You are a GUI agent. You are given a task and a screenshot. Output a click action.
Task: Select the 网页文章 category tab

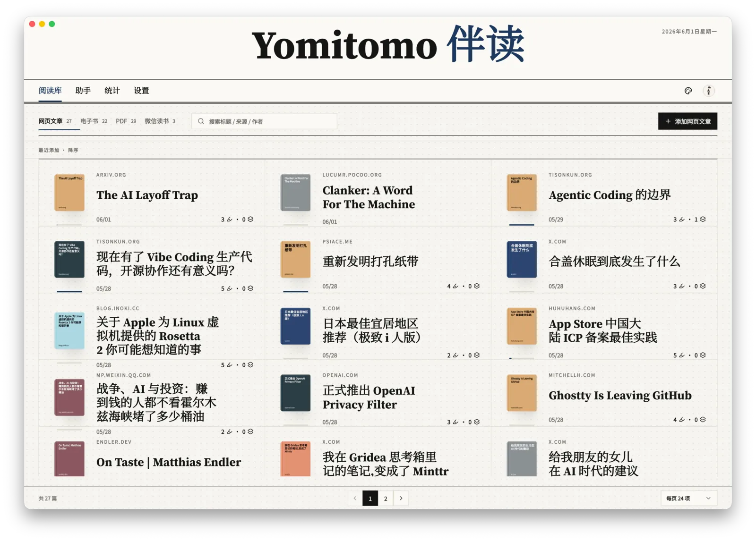55,121
